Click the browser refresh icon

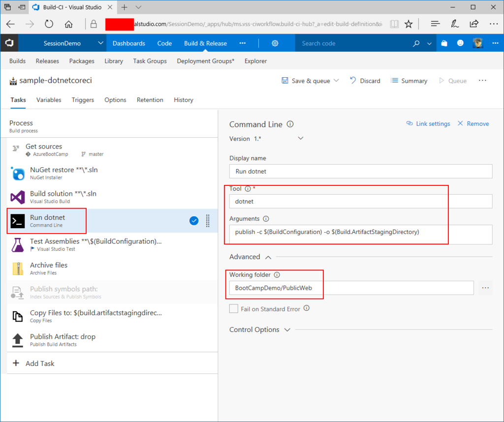coord(49,24)
